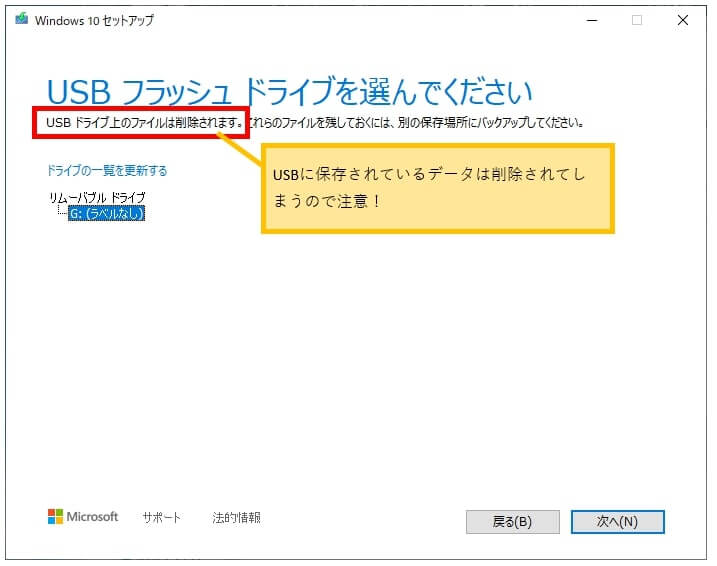
Task: Open the サポート link
Action: tap(161, 518)
